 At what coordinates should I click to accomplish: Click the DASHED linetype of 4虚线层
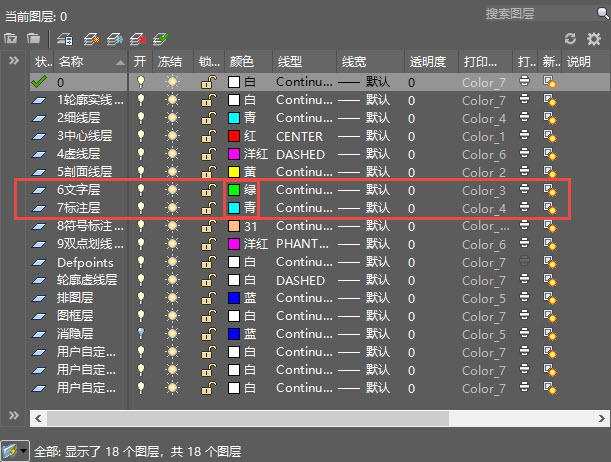(300, 155)
